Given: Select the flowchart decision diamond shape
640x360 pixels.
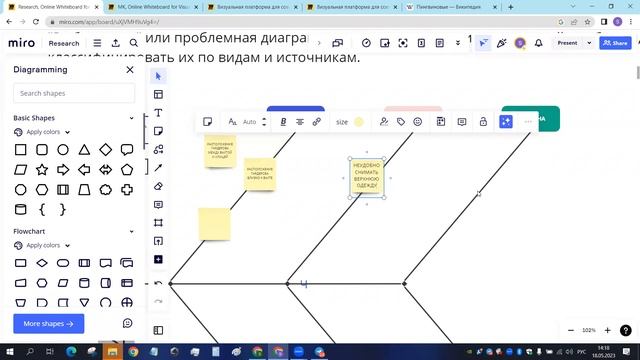Looking at the screenshot, I should (x=42, y=263).
